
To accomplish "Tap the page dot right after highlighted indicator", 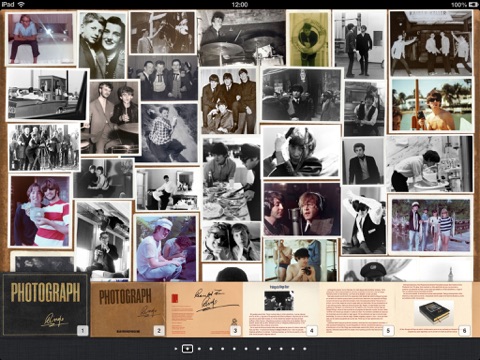I will coord(199,349).
